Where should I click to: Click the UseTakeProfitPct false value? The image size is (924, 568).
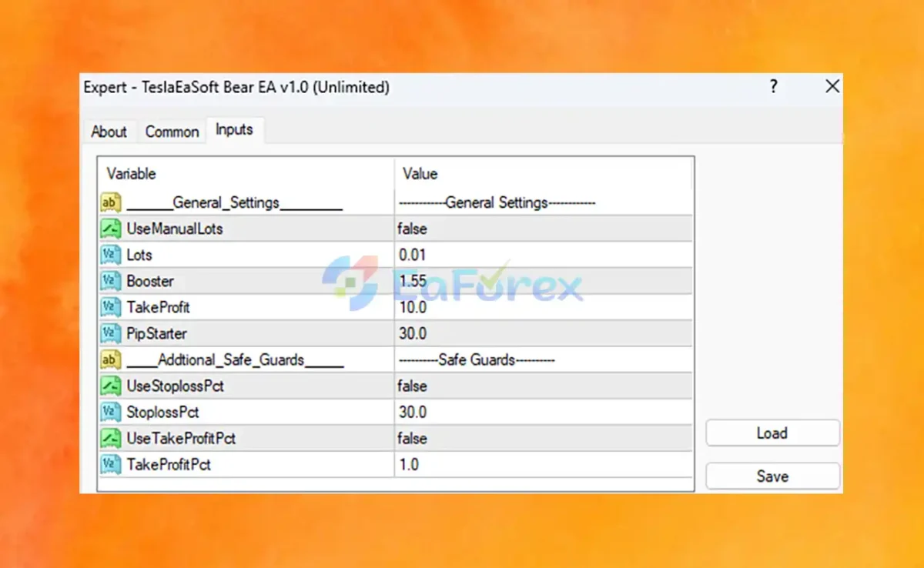[412, 438]
